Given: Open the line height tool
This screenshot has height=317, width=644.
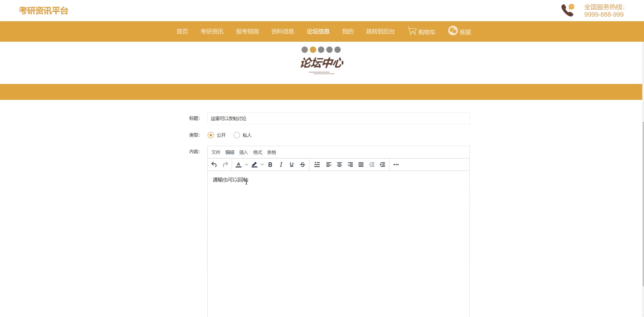Looking at the screenshot, I should [x=317, y=165].
